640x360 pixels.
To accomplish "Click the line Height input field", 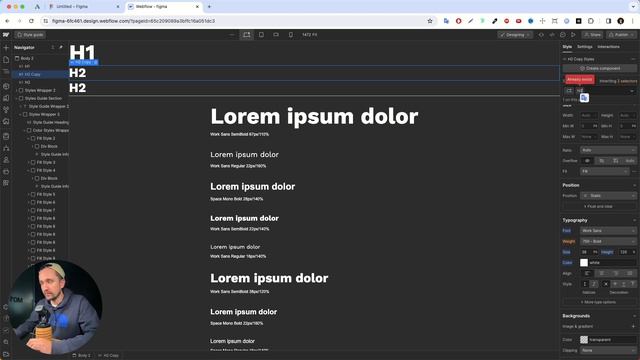I will point(624,252).
